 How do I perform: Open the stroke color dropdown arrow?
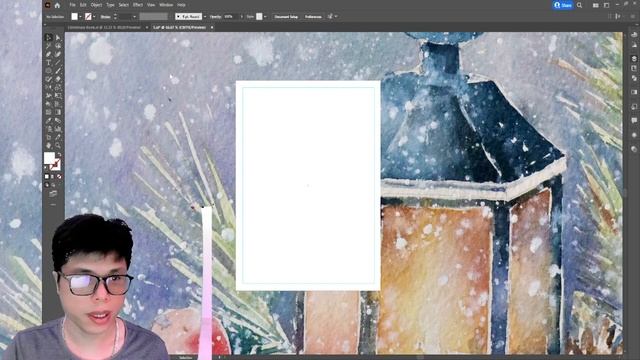coord(95,17)
